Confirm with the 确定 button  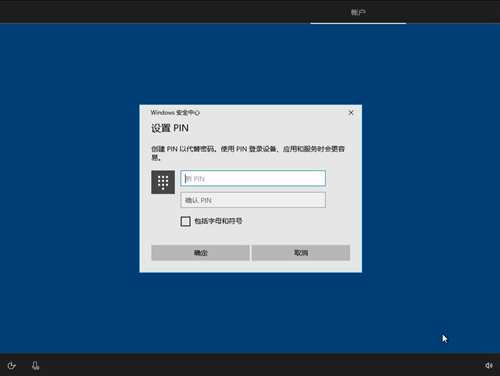(x=200, y=253)
